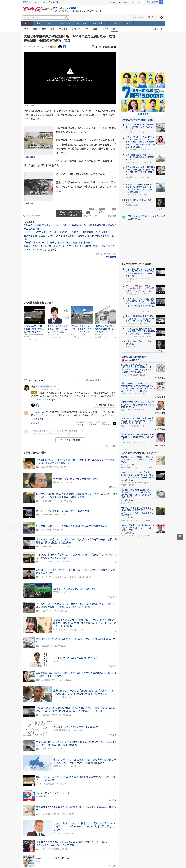The width and height of the screenshot is (186, 868).
Task: Open 遠野なぎこさん死去…警視庁 article
Action: point(76,571)
